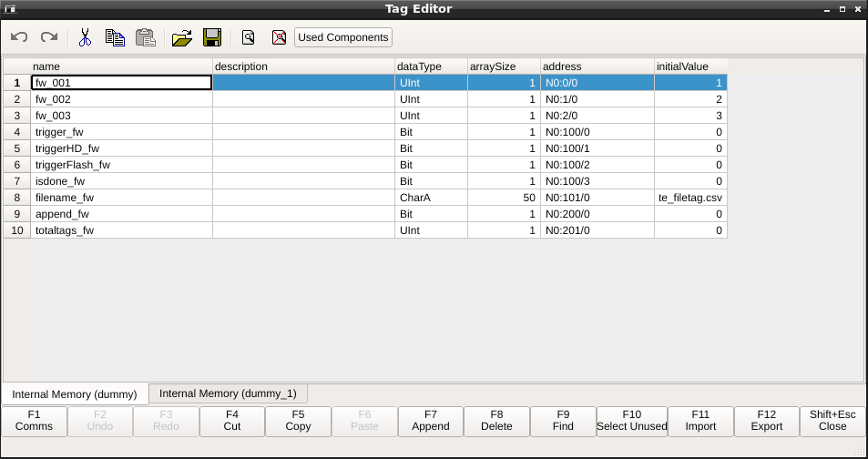The width and height of the screenshot is (868, 459).
Task: Save tags with the floppy disk icon
Action: (212, 37)
